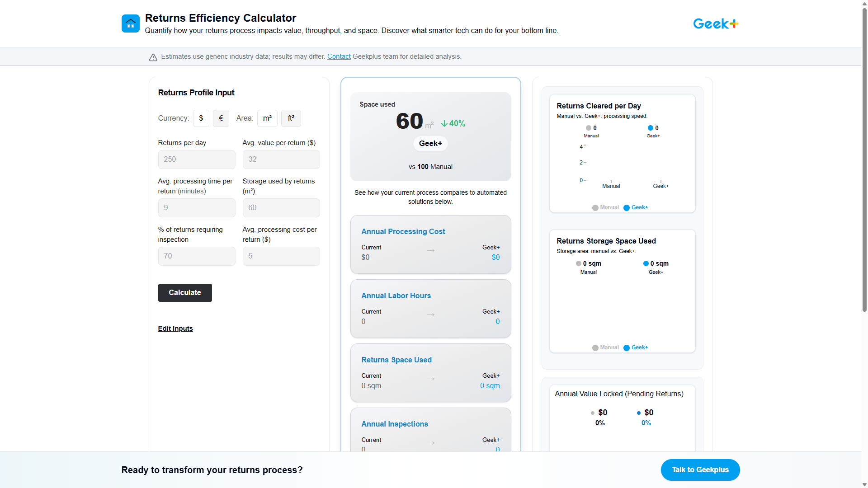Open the Edit Inputs link
The image size is (868, 488).
pyautogui.click(x=175, y=328)
